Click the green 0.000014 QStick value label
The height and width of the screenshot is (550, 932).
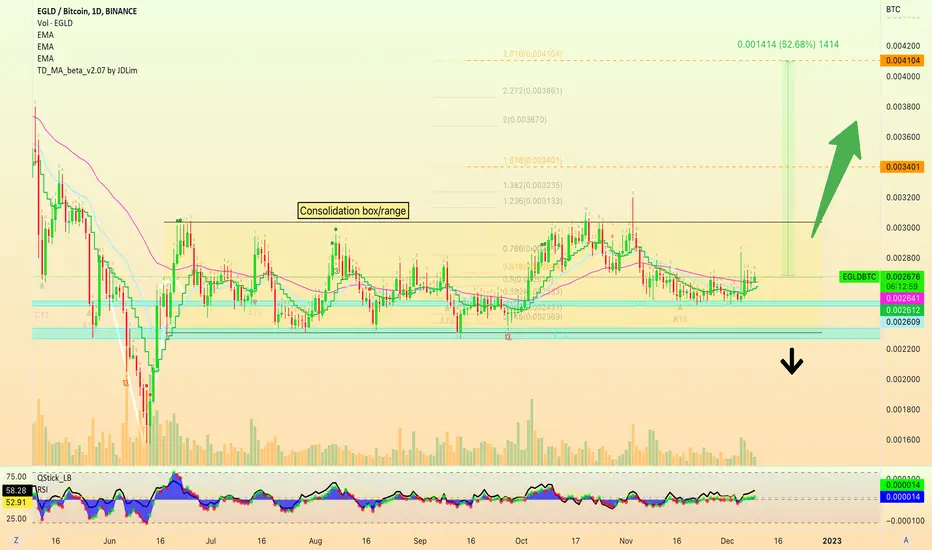point(903,485)
